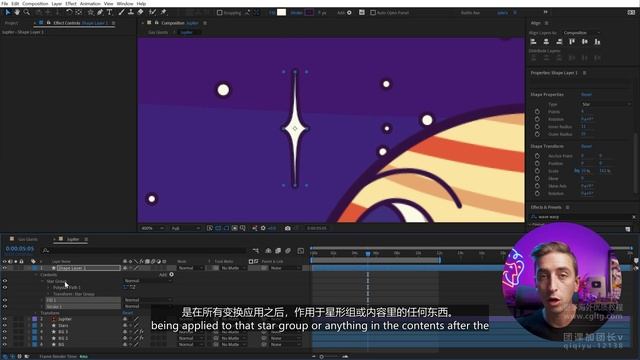Open the Composition Mini-Flowchart icon in timeline
This screenshot has width=640, height=360.
256,251
